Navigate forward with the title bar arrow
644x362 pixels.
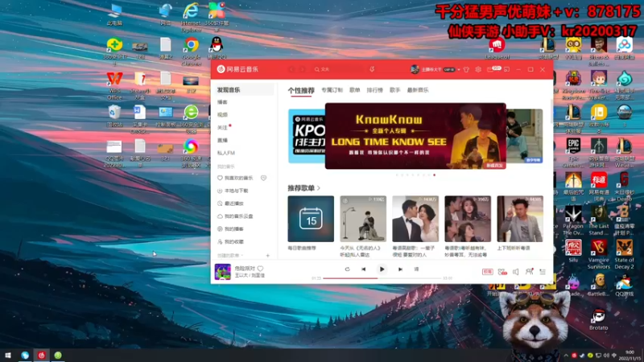pos(303,69)
